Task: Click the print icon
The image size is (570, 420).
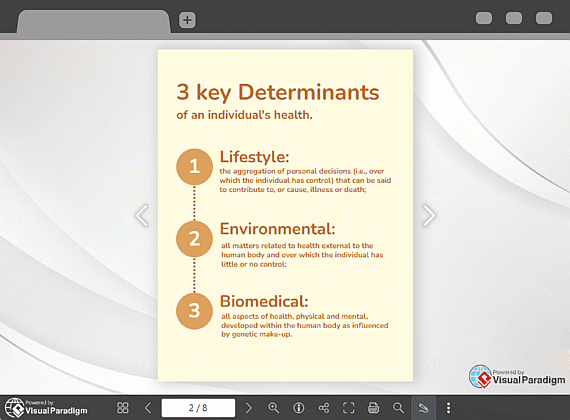Action: point(373,408)
